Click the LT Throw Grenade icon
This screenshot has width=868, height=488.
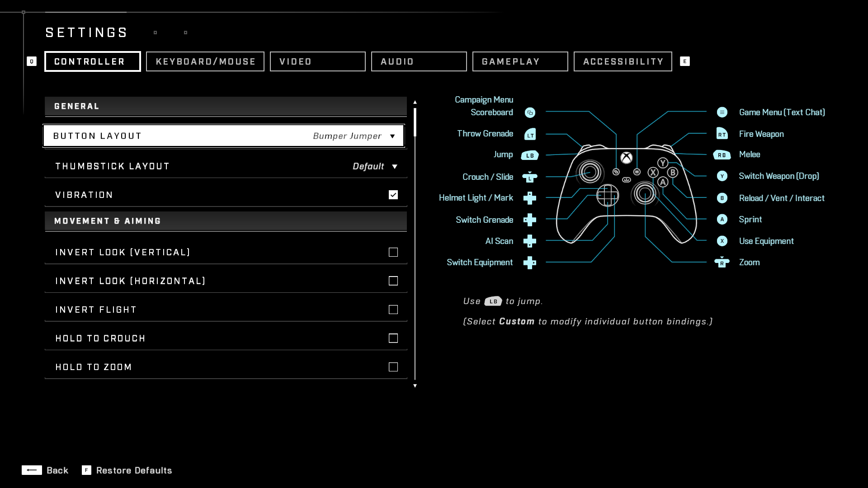[x=530, y=134]
